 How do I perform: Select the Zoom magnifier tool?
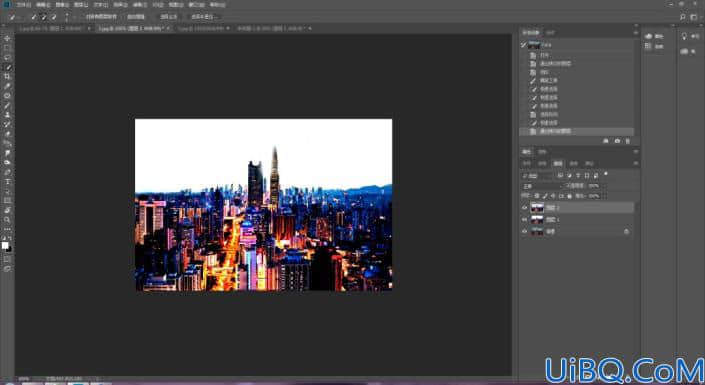[7, 220]
